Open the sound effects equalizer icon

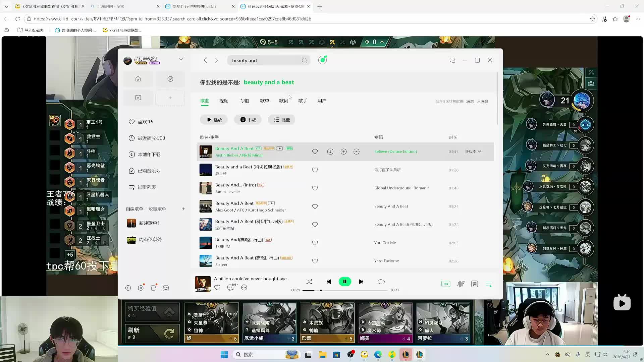click(x=461, y=284)
